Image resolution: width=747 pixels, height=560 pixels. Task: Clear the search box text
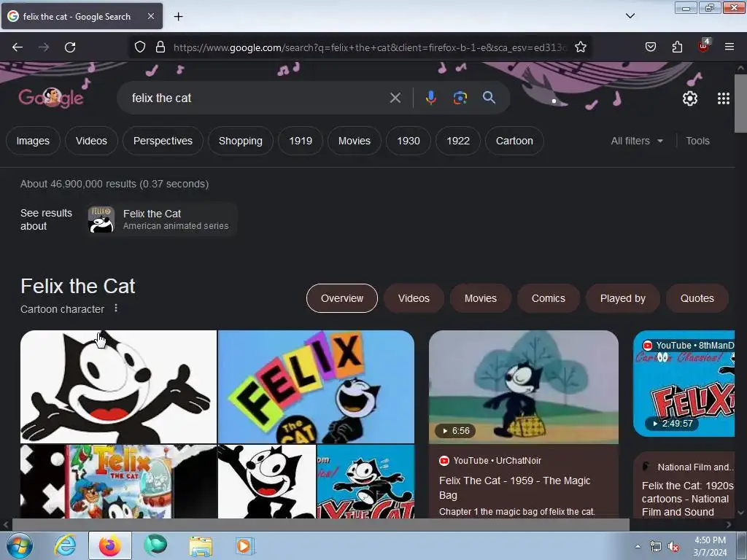point(395,98)
